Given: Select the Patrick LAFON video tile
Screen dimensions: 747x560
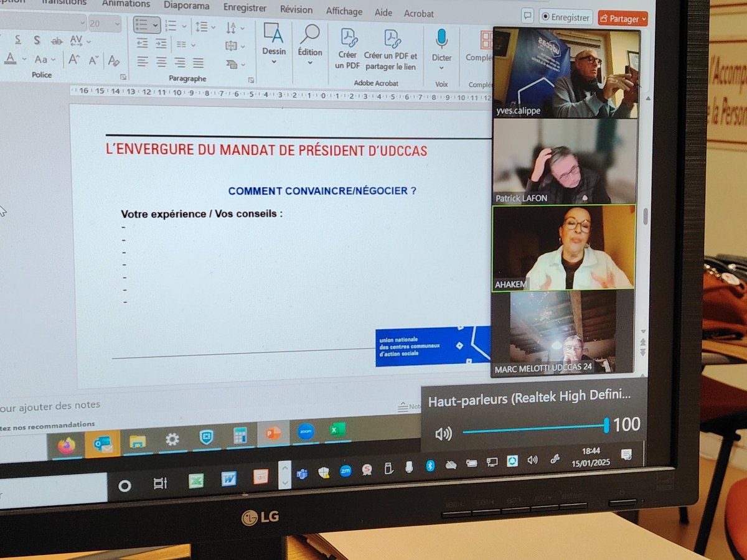Looking at the screenshot, I should pyautogui.click(x=565, y=162).
